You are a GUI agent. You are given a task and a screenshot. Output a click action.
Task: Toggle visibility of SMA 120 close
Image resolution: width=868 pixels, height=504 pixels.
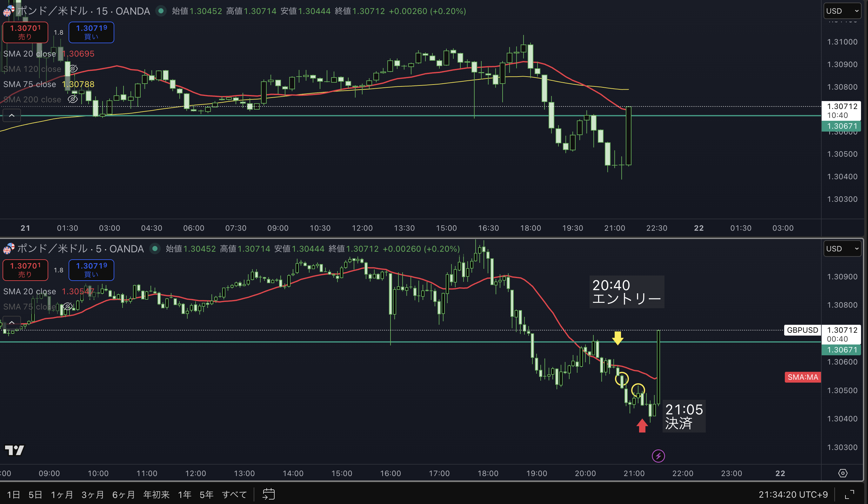(x=73, y=69)
